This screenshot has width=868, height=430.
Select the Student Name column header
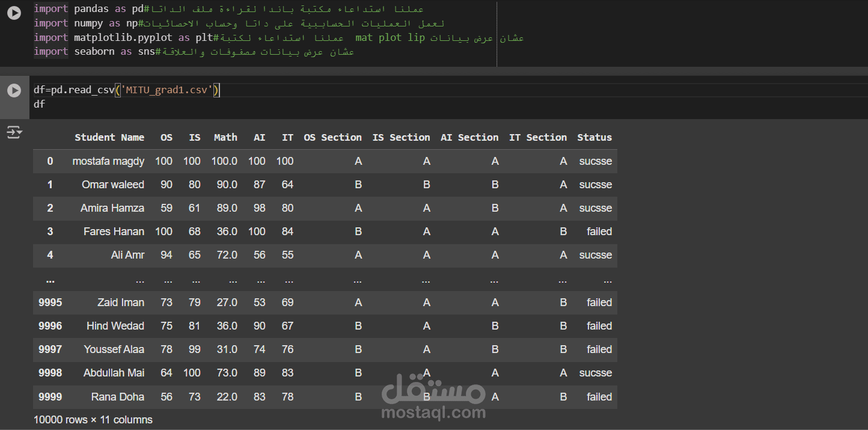[109, 137]
